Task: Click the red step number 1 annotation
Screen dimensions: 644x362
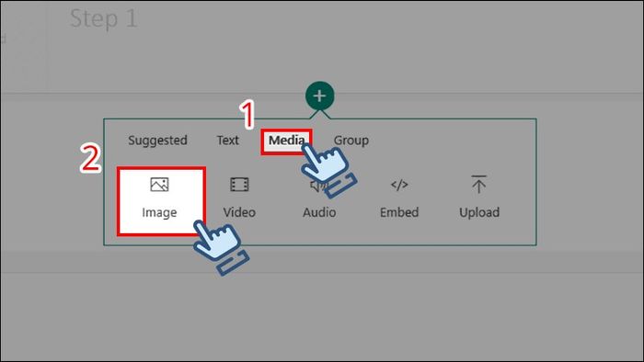Action: click(247, 114)
